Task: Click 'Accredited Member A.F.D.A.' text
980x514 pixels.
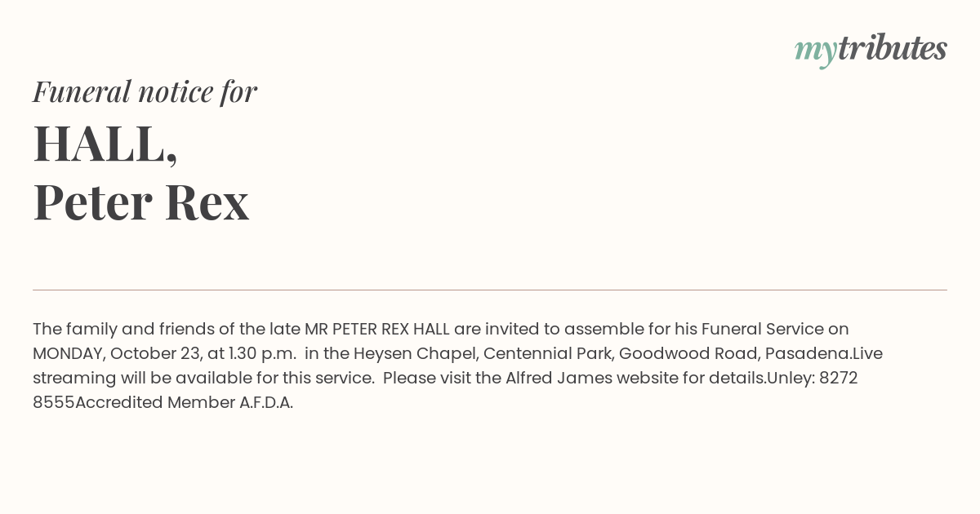Action: (184, 402)
